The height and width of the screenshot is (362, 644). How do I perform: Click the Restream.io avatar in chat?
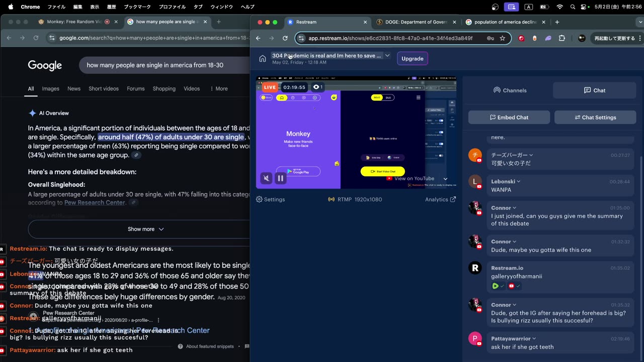pos(475,268)
